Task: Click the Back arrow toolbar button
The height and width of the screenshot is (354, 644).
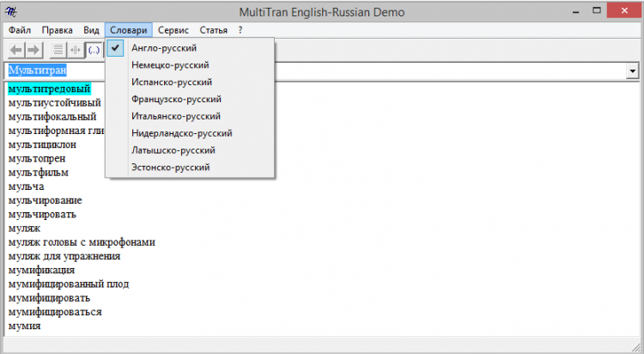Action: pos(16,50)
